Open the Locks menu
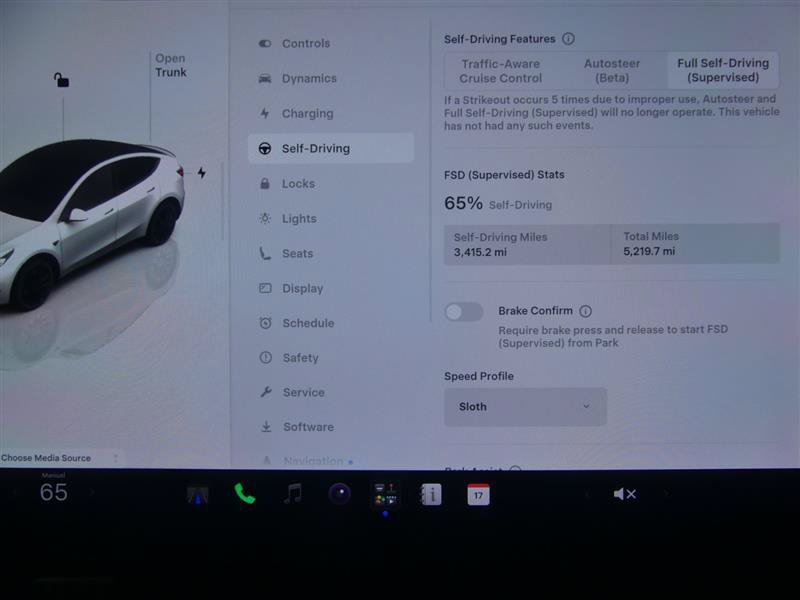This screenshot has height=600, width=800. coord(331,183)
